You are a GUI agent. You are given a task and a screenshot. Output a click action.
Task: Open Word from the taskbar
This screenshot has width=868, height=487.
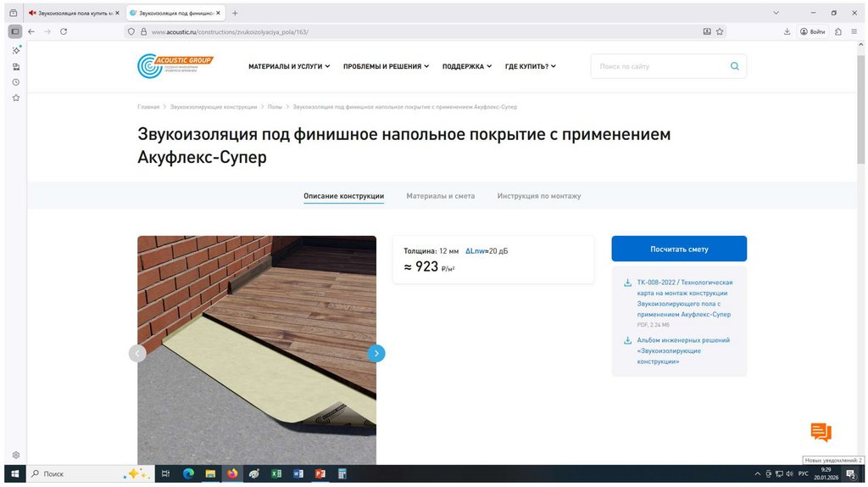pos(298,473)
